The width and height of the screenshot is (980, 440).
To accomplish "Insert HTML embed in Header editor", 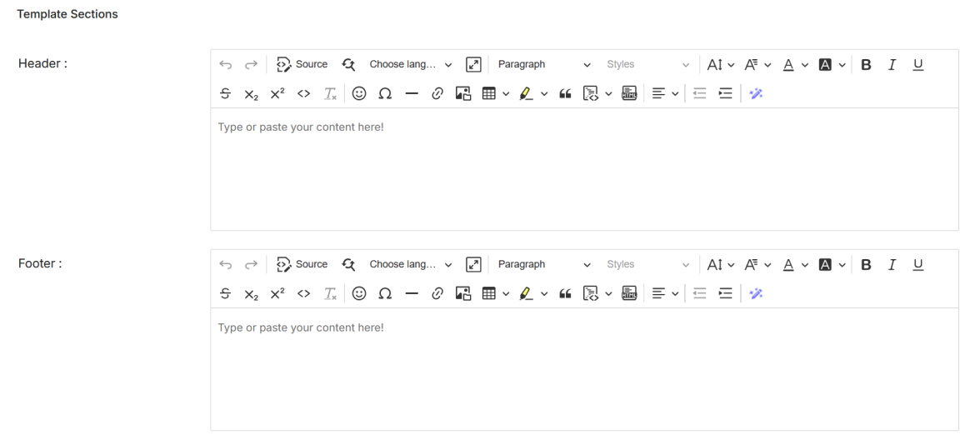I will 628,93.
